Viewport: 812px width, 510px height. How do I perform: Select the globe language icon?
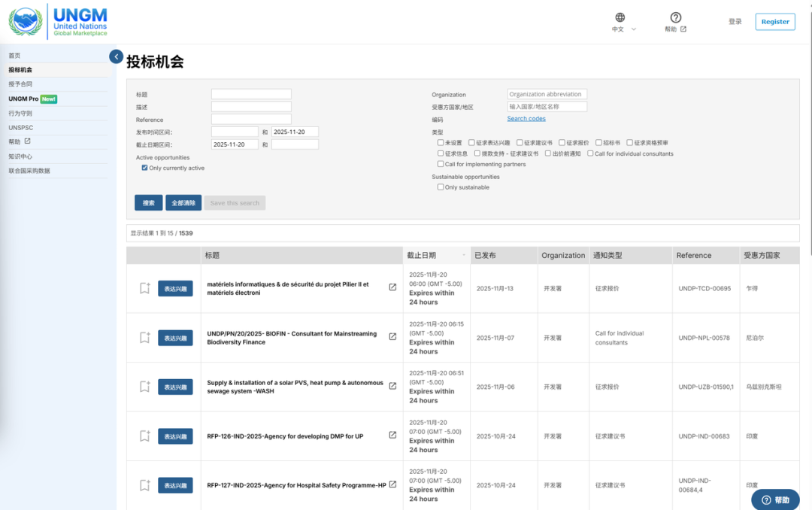point(620,17)
